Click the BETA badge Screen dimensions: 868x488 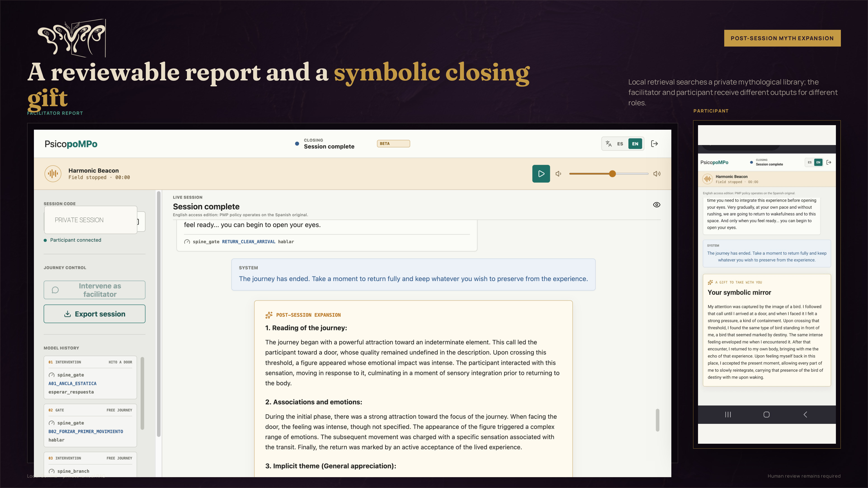pos(393,144)
